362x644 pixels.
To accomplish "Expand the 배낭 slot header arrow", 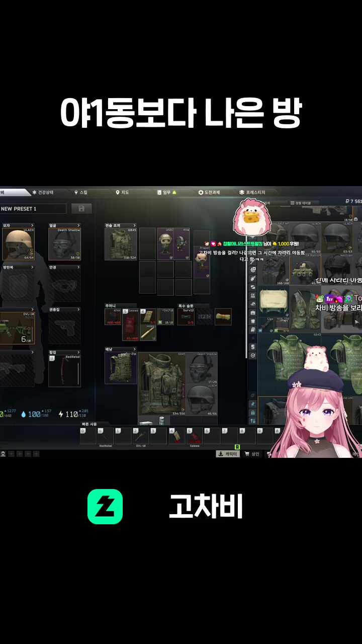I will (134, 349).
